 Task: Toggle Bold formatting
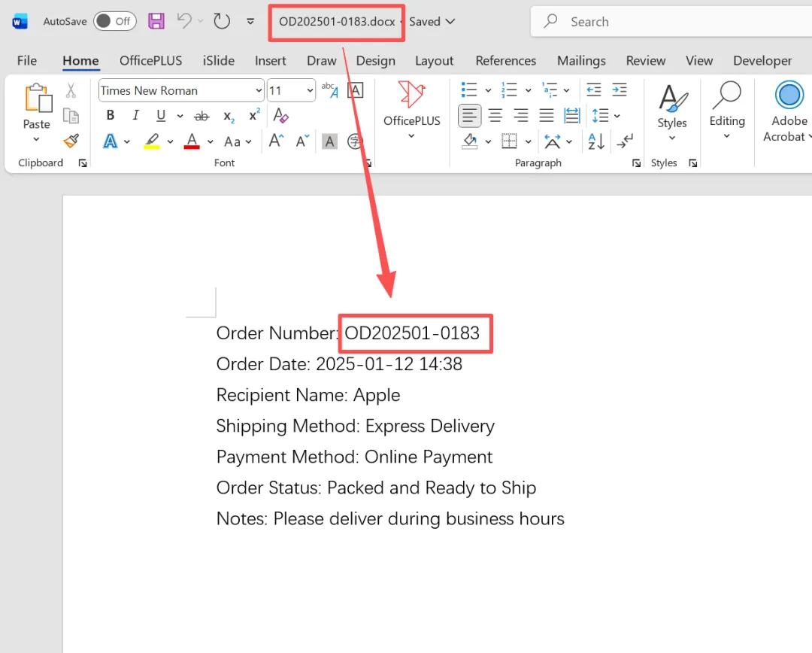(111, 116)
